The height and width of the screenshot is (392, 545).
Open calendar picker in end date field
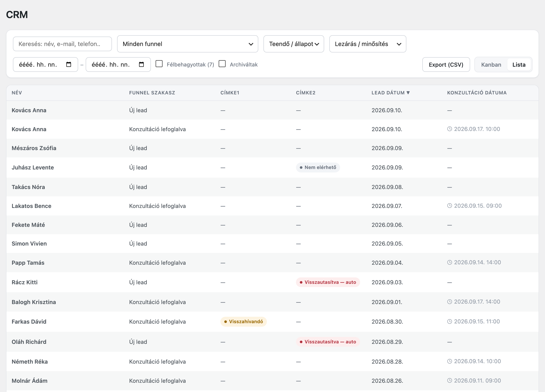click(141, 64)
